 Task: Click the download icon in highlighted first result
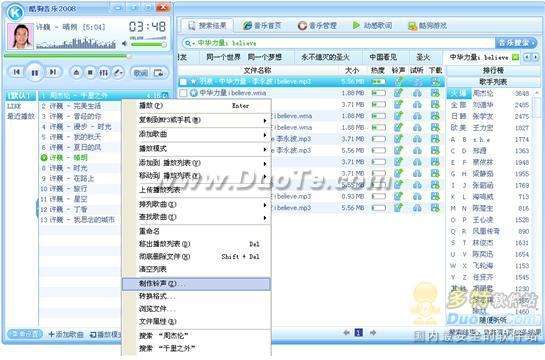pyautogui.click(x=435, y=82)
